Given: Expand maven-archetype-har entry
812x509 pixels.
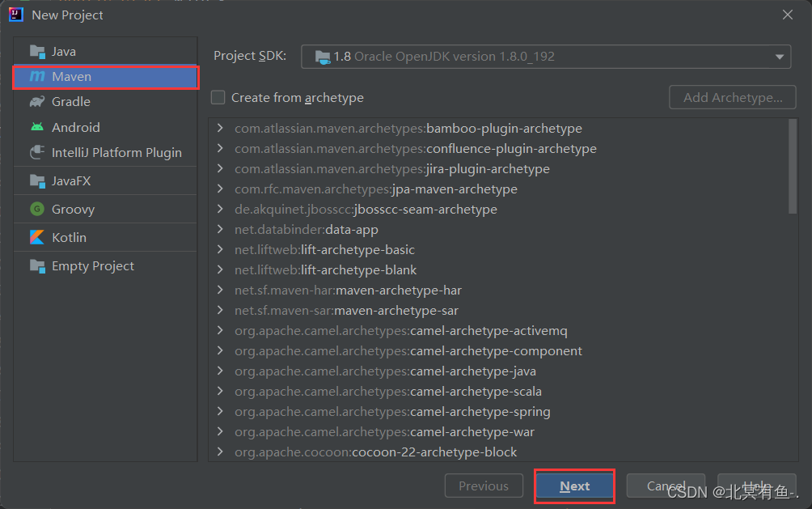Looking at the screenshot, I should click(x=220, y=290).
